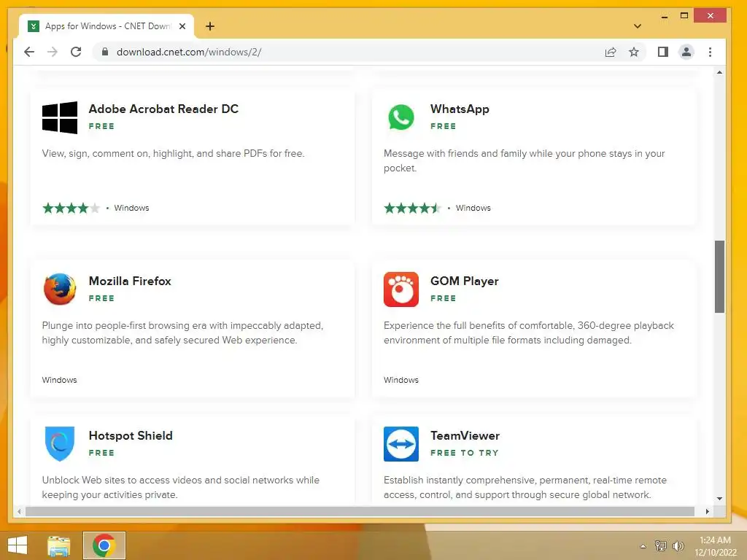Click the "Plunge into people-first browsing" description

182,332
